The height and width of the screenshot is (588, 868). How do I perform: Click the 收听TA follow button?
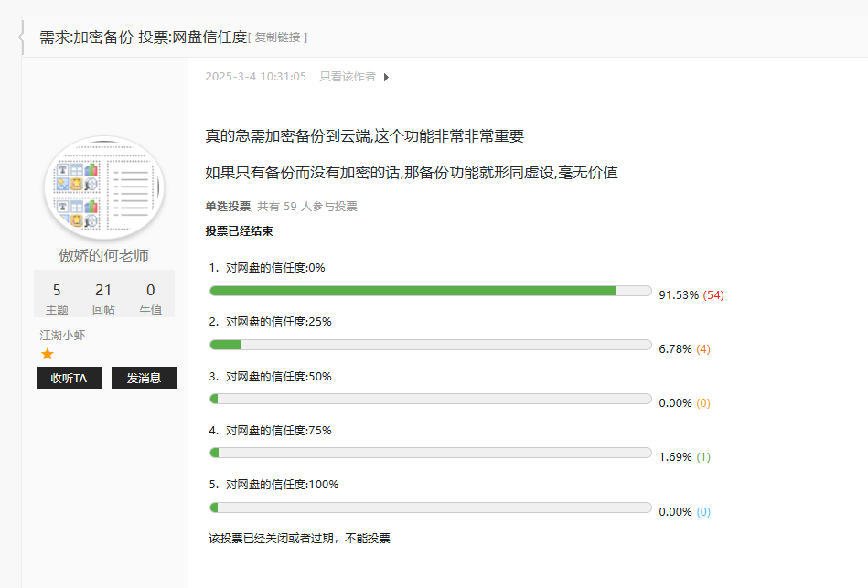(70, 378)
